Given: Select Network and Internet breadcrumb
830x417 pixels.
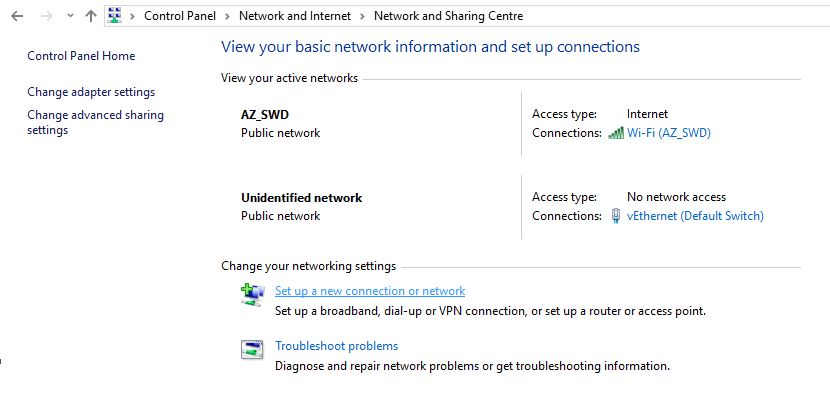Looking at the screenshot, I should [295, 16].
